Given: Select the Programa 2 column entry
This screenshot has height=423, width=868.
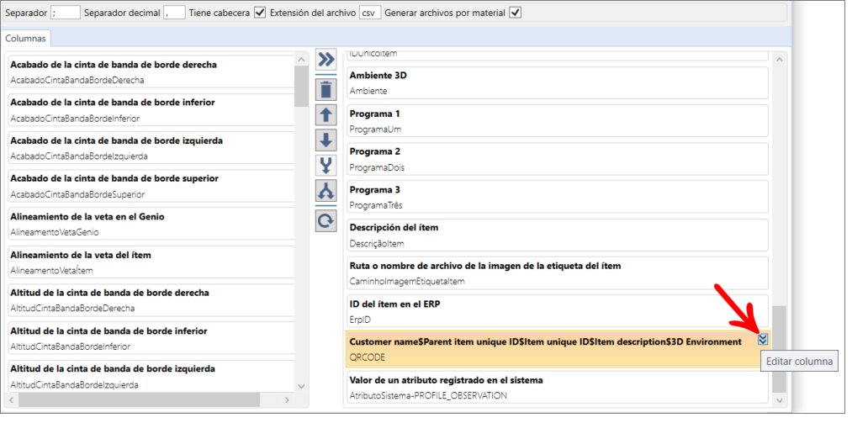Looking at the screenshot, I should coord(558,159).
